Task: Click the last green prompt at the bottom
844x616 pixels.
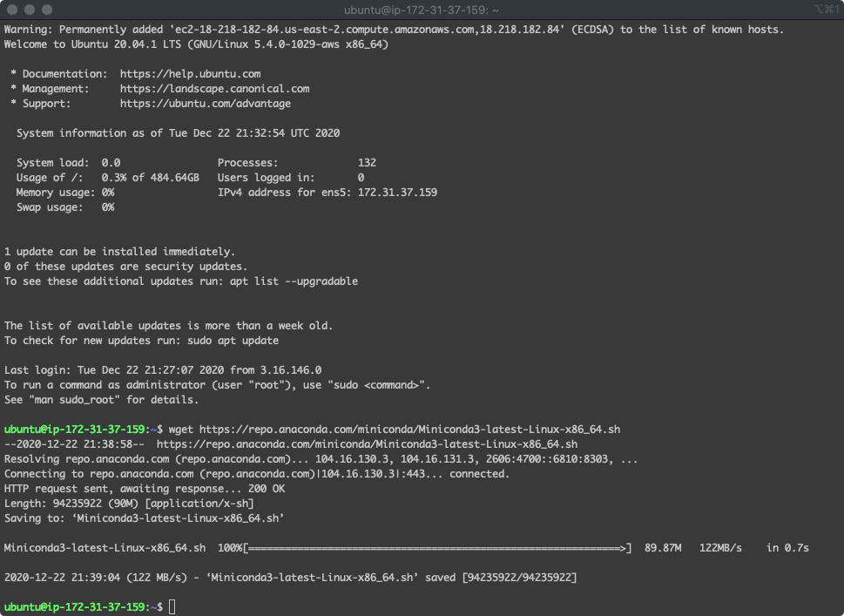Action: click(84, 606)
